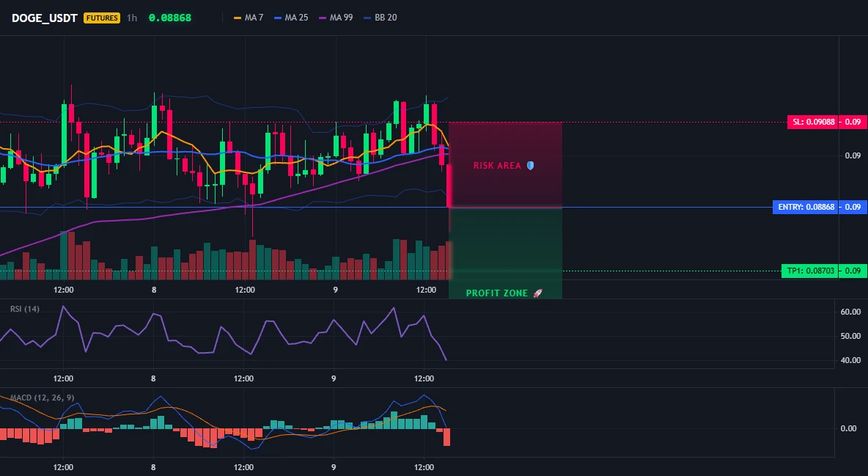Click the red axis tag beside SL label
The height and width of the screenshot is (476, 868).
pyautogui.click(x=853, y=122)
